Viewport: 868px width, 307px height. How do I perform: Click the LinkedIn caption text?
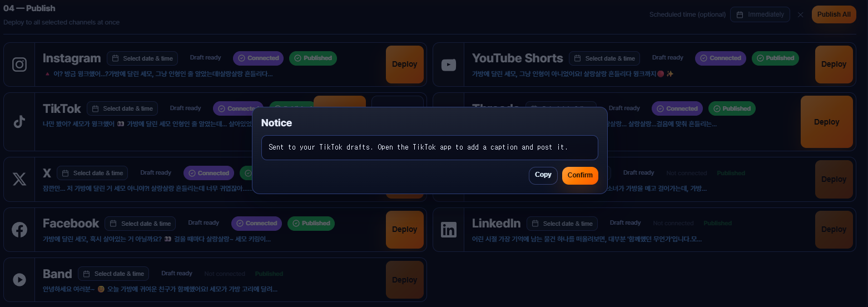[587, 239]
